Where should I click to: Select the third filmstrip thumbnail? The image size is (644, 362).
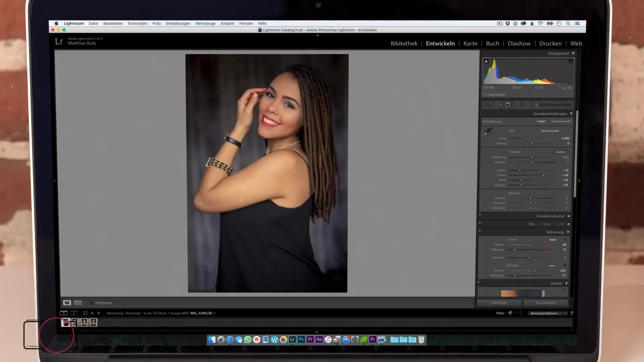(84, 322)
